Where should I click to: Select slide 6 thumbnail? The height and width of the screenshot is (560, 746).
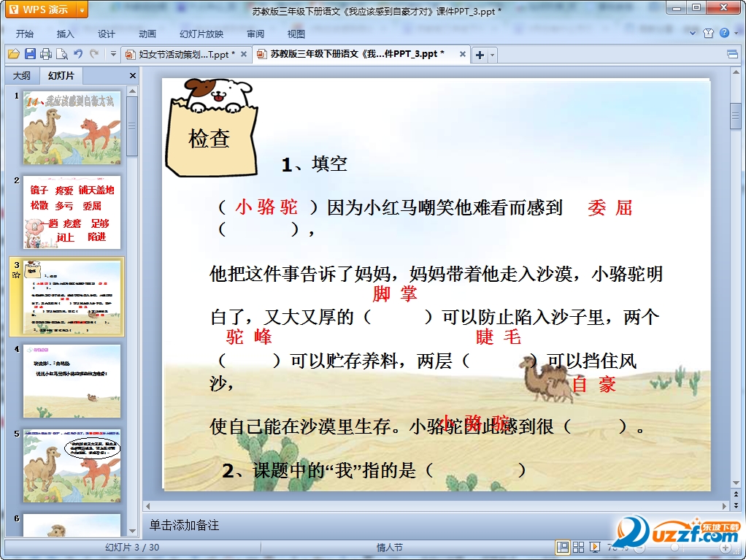tap(72, 524)
